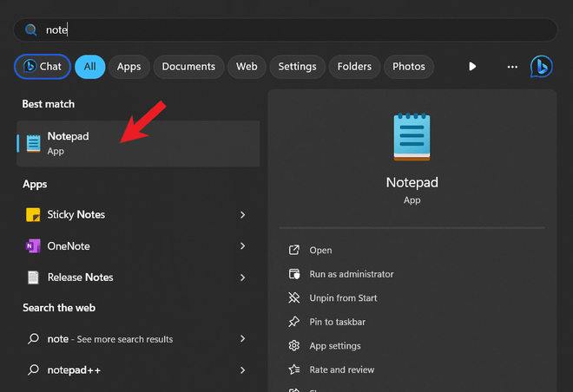Click the Run as administrator icon
The width and height of the screenshot is (573, 392).
point(293,274)
